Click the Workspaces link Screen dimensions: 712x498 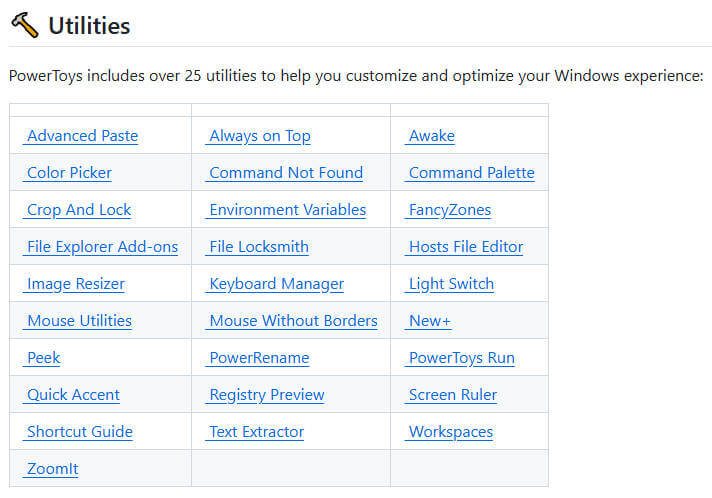pos(449,432)
